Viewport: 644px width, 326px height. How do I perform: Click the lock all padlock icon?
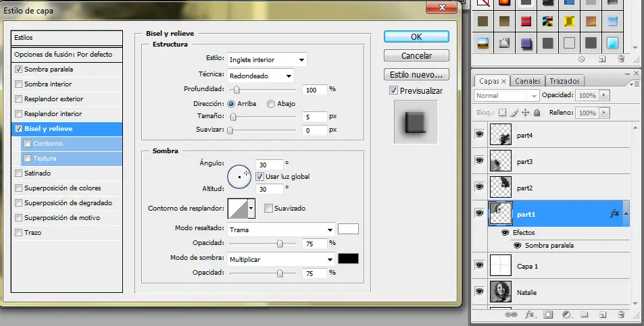point(537,113)
